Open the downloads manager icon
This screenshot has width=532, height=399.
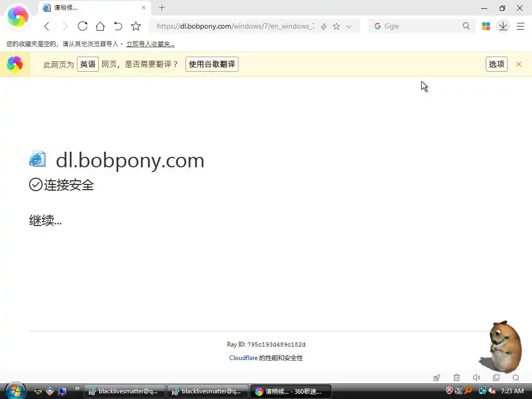503,26
